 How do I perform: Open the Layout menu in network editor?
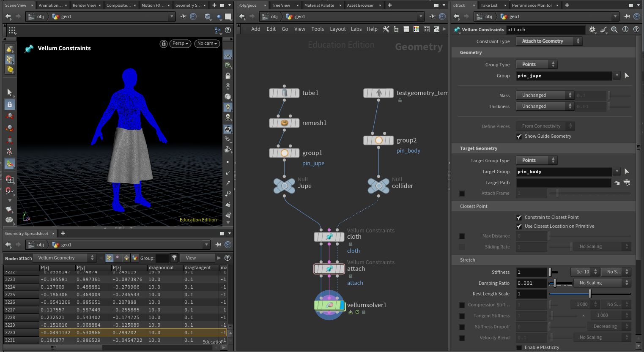coord(337,29)
